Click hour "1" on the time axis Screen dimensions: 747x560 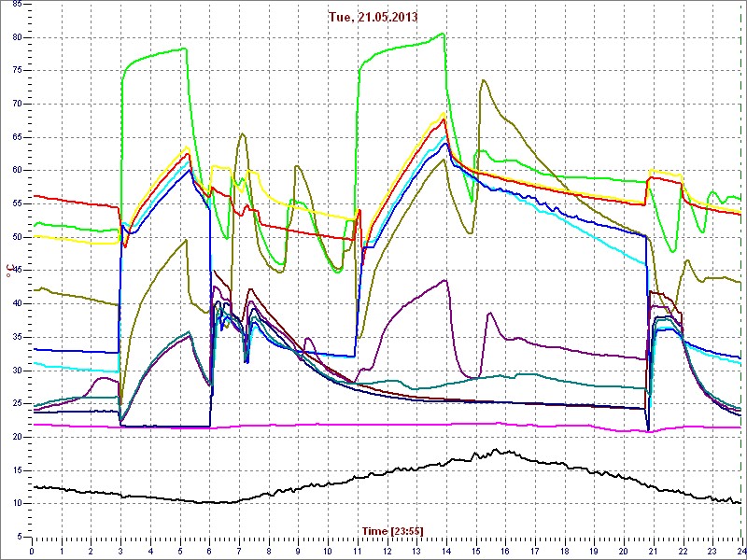pyautogui.click(x=62, y=551)
